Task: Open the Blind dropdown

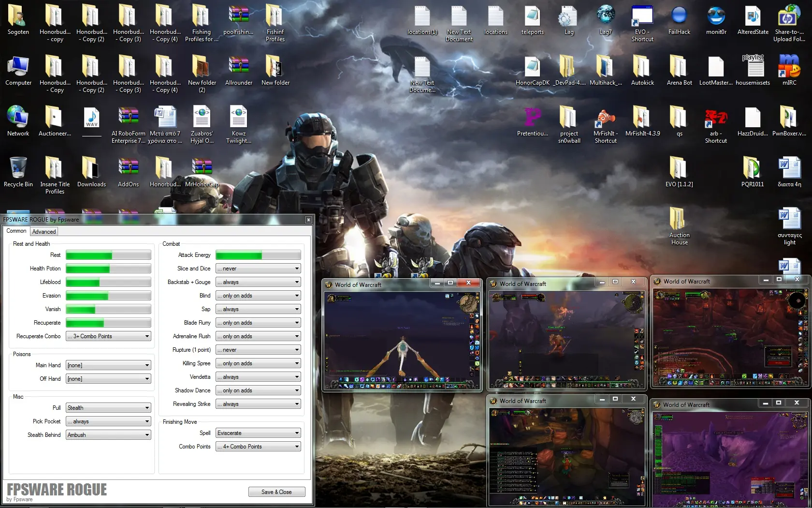Action: pos(258,296)
